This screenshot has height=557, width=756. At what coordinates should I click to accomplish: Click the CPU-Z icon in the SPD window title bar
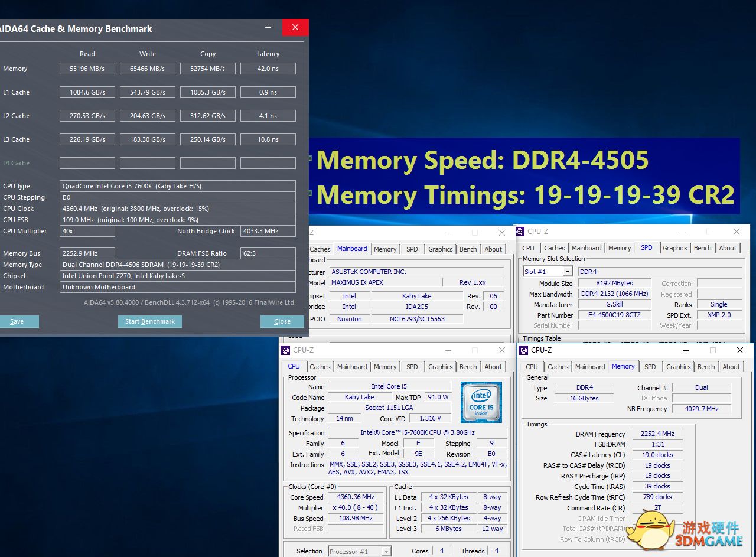(x=520, y=232)
